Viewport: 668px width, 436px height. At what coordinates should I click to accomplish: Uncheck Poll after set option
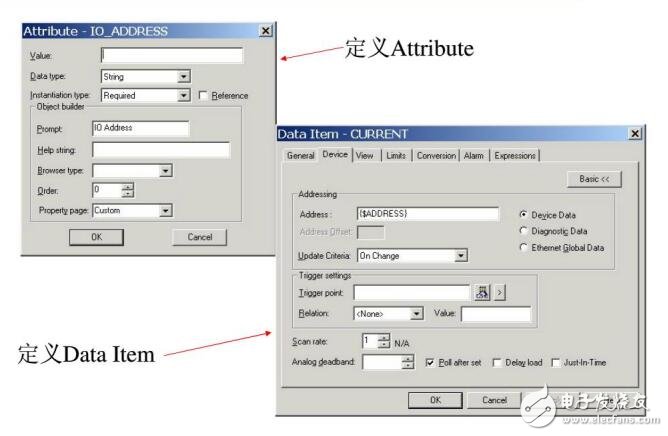(430, 363)
